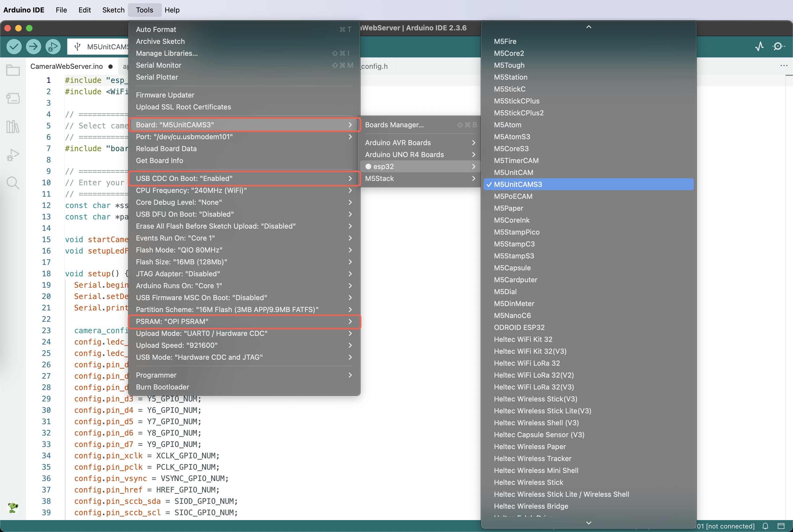Open the Help menu
This screenshot has height=532, width=793.
pos(172,10)
